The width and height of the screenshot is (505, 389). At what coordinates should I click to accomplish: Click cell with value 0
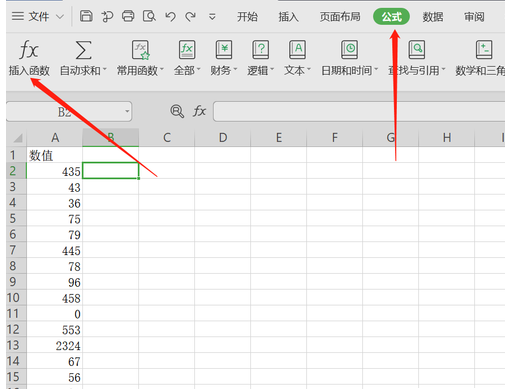[x=55, y=313]
